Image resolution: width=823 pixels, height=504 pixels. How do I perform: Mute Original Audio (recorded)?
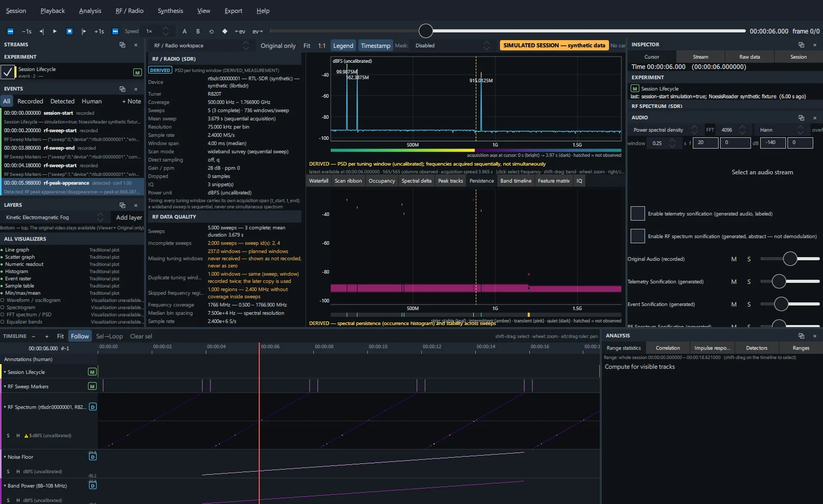(x=734, y=259)
